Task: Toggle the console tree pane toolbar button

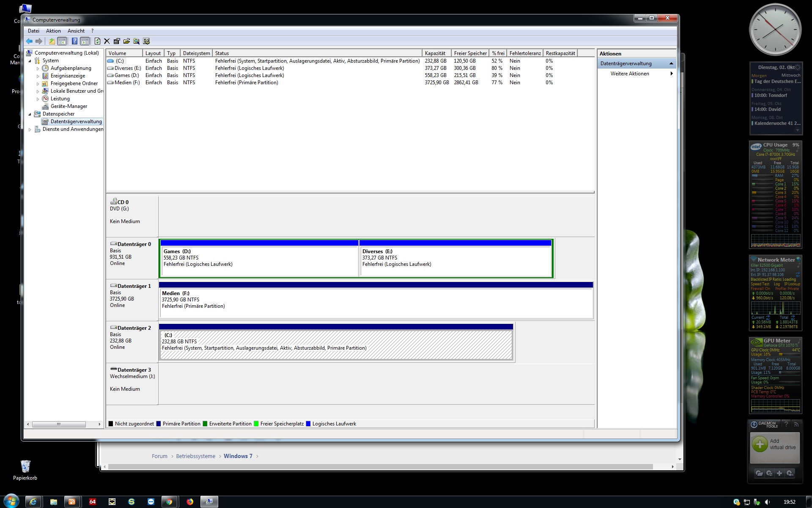Action: (62, 41)
